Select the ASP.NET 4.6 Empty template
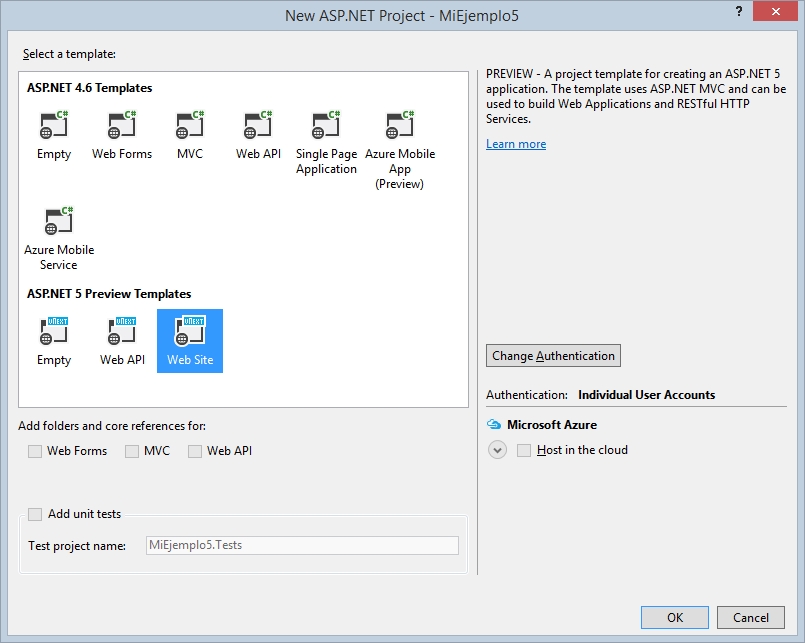Image resolution: width=805 pixels, height=643 pixels. pyautogui.click(x=53, y=135)
